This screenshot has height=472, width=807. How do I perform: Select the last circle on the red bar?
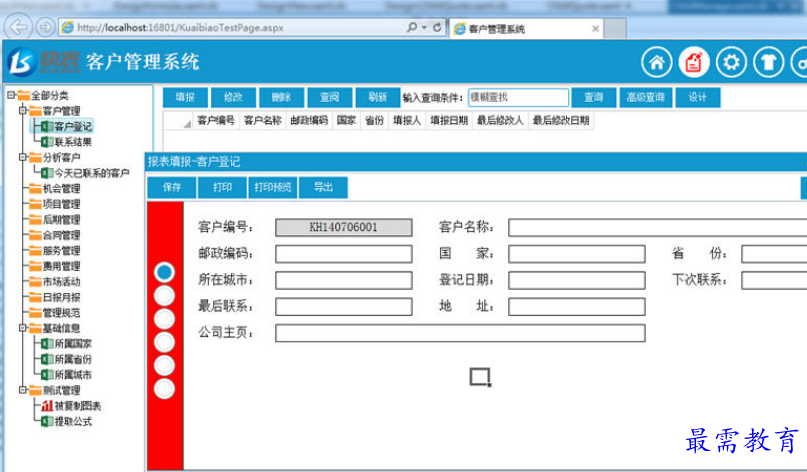click(x=165, y=388)
